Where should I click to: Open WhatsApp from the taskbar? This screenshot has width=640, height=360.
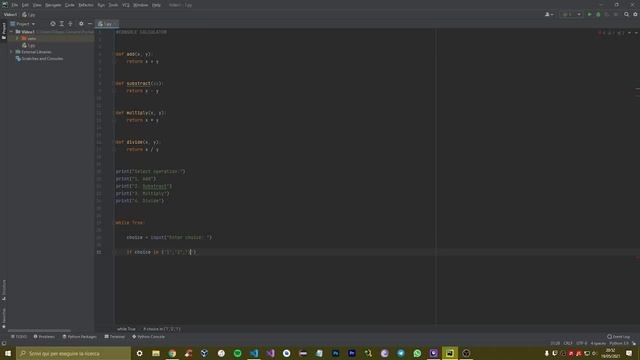(417, 353)
